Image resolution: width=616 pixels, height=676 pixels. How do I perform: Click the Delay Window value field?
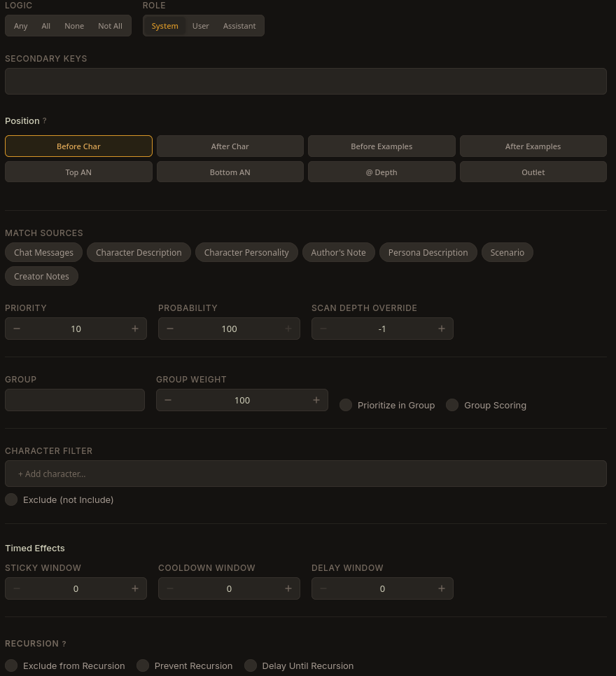tap(382, 589)
